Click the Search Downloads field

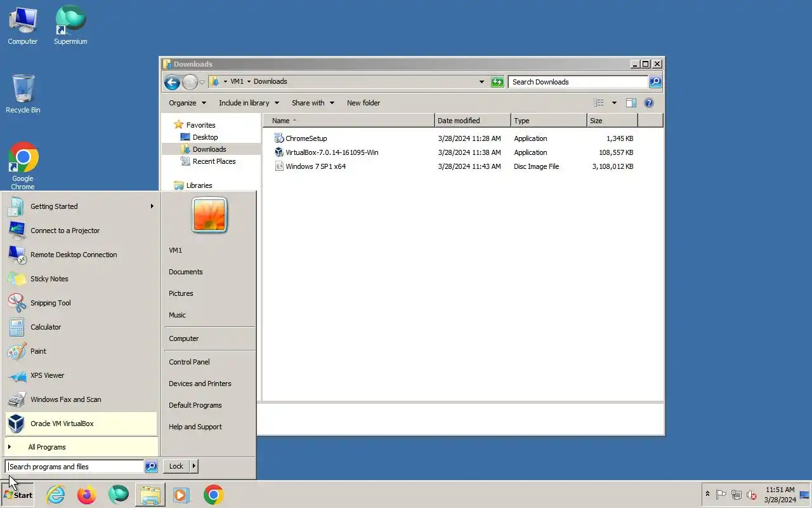click(x=578, y=82)
